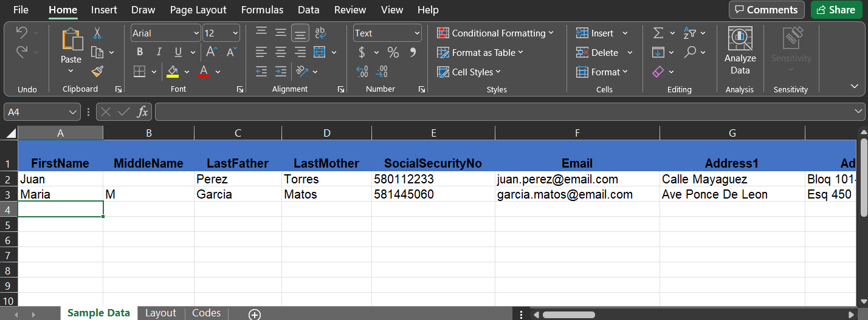Cut selection with the scissors icon

click(97, 33)
